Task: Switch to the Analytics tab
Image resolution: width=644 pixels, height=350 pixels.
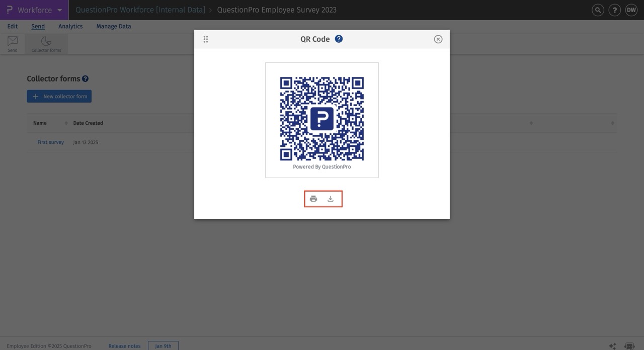Action: pos(70,26)
